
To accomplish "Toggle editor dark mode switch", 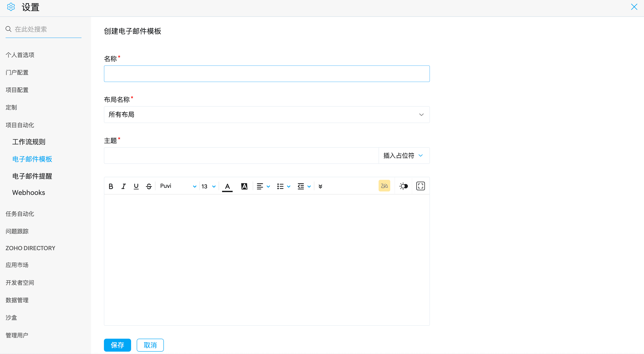I will [404, 186].
